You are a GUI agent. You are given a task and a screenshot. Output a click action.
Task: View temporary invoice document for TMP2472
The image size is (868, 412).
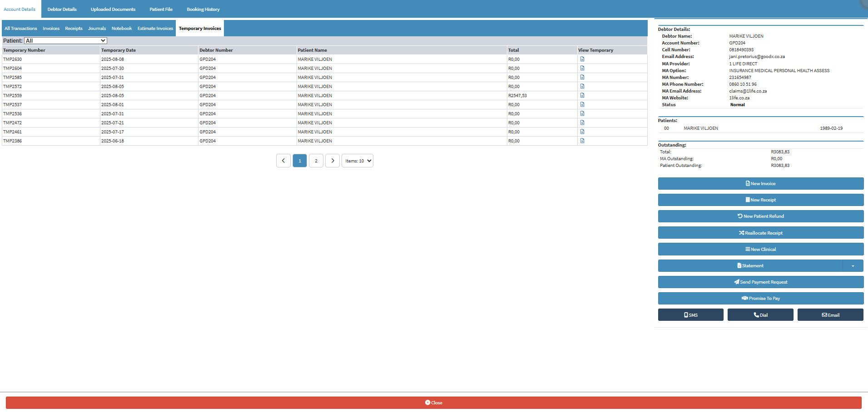pyautogui.click(x=582, y=123)
